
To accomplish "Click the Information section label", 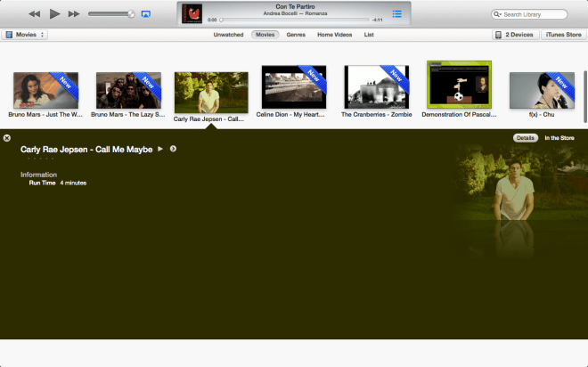I will [x=38, y=175].
